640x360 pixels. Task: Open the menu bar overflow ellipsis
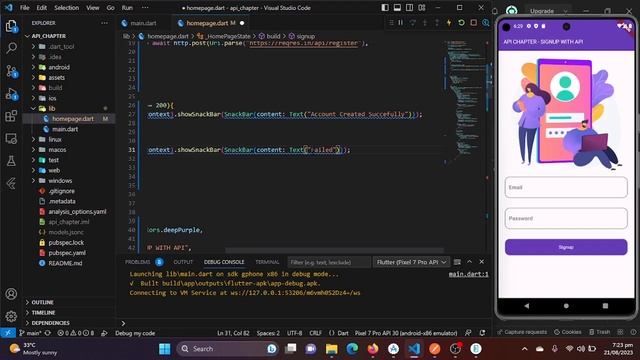(145, 8)
